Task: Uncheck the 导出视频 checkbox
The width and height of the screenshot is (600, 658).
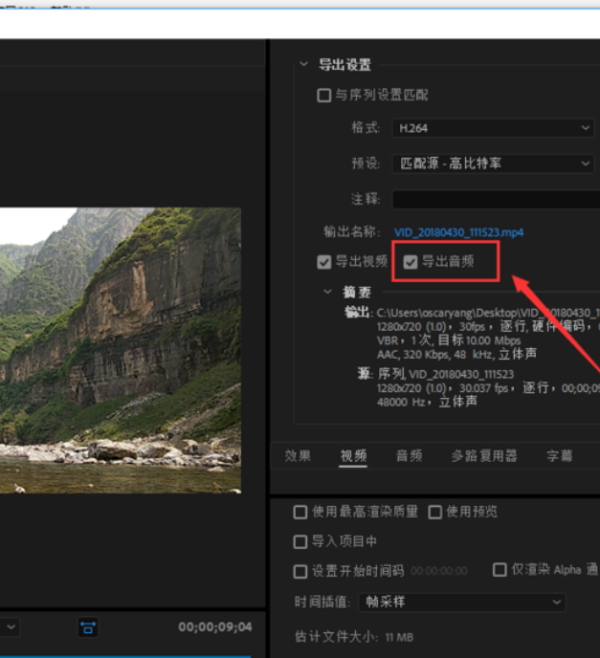Action: coord(324,262)
